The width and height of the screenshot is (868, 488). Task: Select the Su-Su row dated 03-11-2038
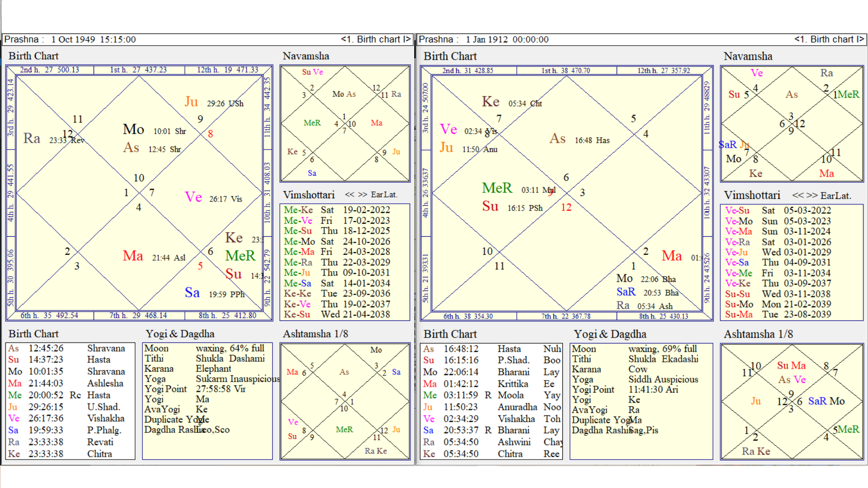[778, 294]
